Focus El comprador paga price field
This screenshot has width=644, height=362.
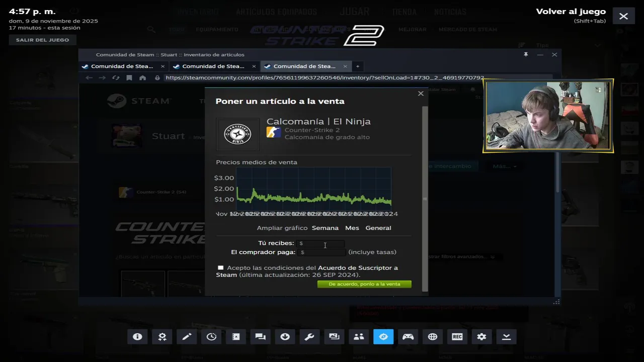pyautogui.click(x=321, y=252)
